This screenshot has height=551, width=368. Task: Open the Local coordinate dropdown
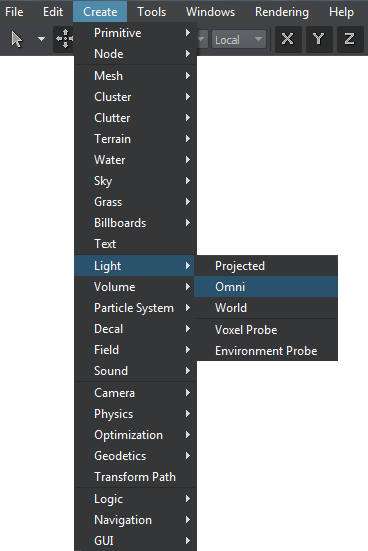pos(239,39)
